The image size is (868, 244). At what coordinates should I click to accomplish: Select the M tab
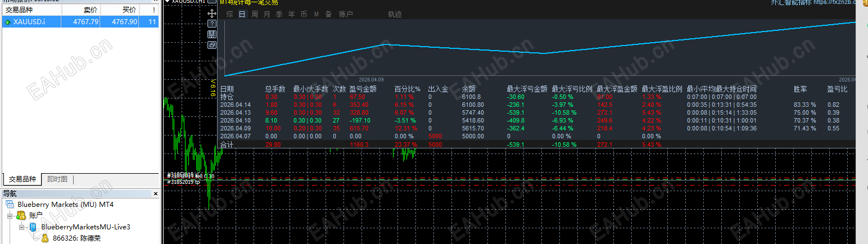[316, 14]
